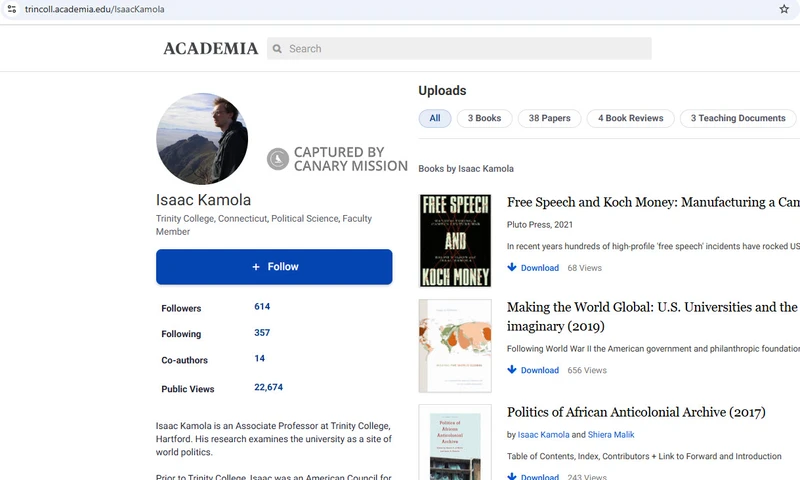Screen dimensions: 800x480
Task: Click the Followers label
Action: tap(181, 309)
